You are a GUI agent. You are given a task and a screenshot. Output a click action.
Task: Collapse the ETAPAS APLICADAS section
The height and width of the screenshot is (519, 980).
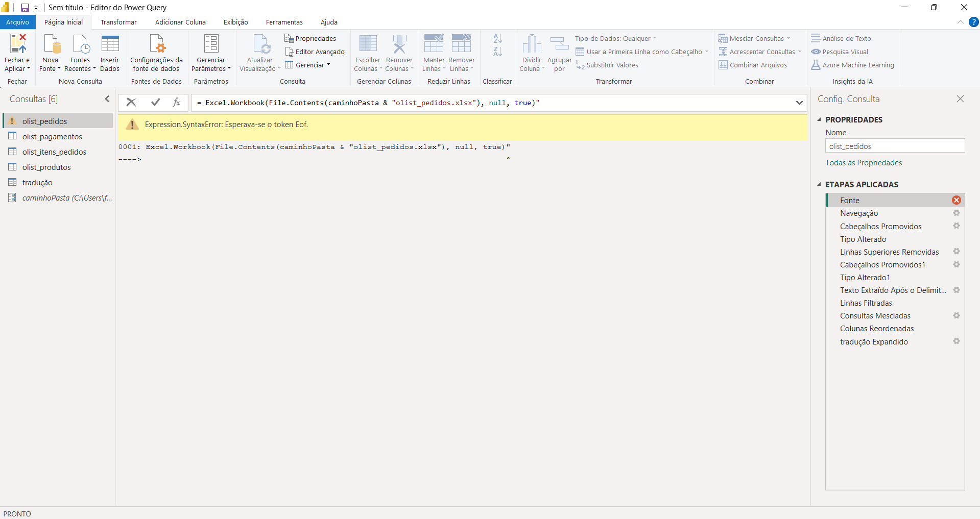pos(820,184)
